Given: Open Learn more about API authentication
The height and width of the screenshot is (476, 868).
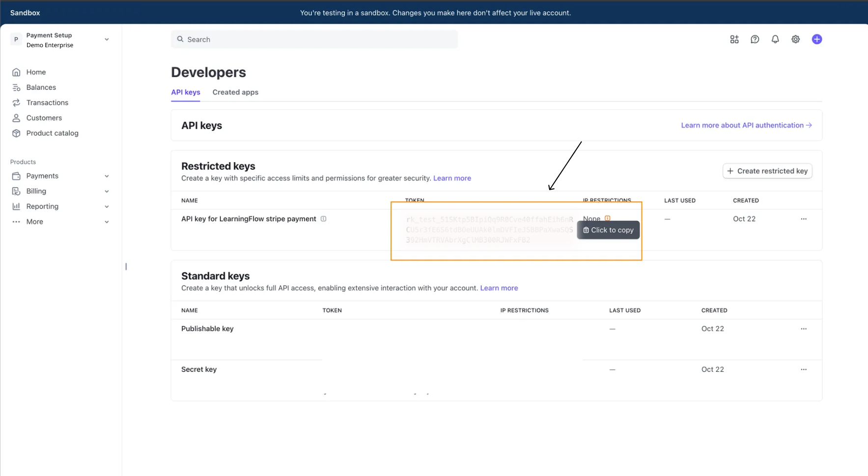Looking at the screenshot, I should pyautogui.click(x=745, y=125).
